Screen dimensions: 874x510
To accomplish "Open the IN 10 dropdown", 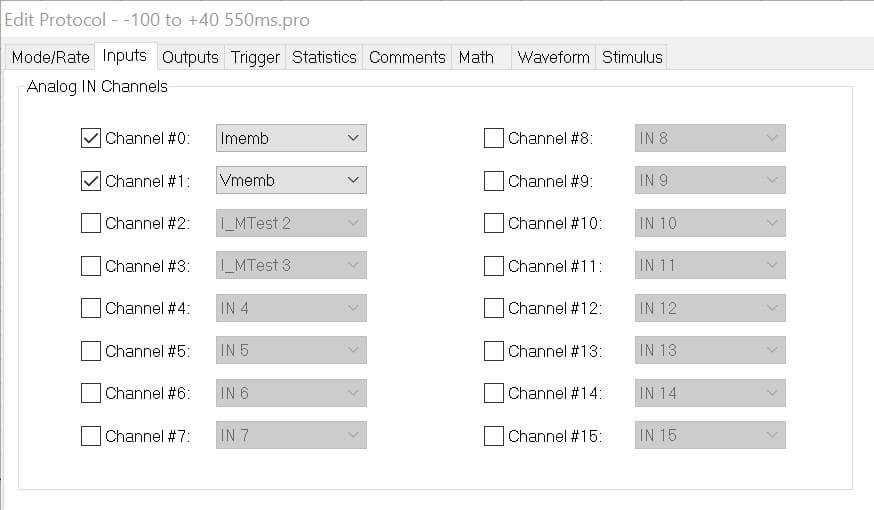I will click(710, 223).
